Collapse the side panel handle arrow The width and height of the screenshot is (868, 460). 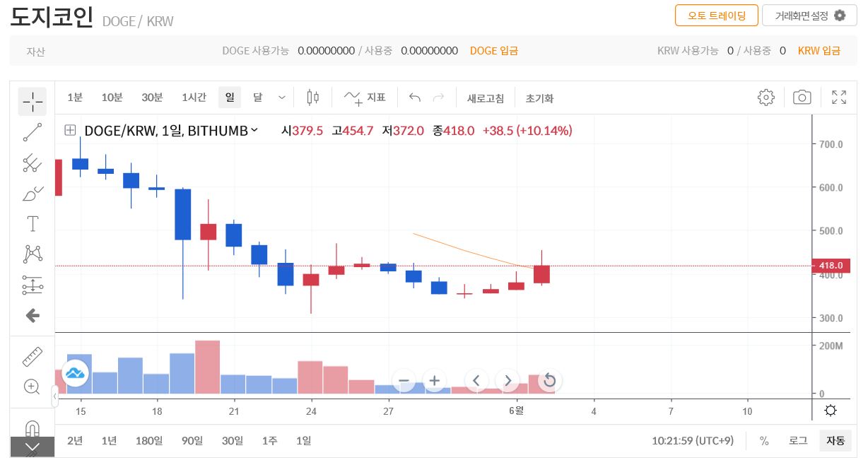(x=55, y=397)
